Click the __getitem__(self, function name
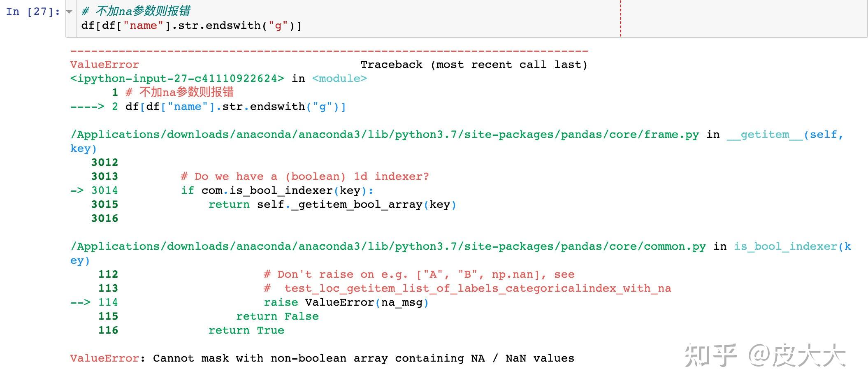 (785, 135)
